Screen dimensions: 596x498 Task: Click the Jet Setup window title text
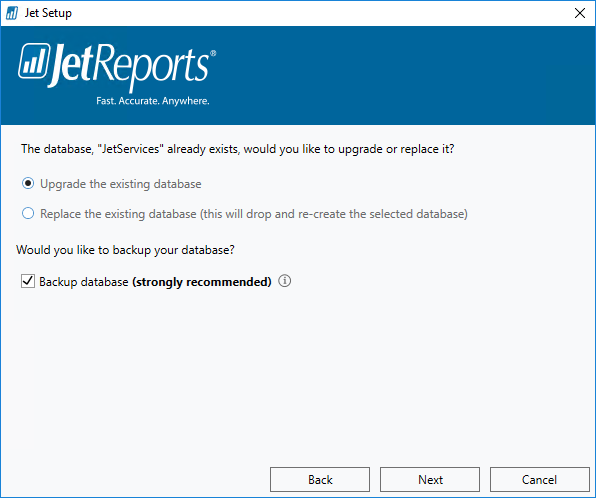[48, 13]
